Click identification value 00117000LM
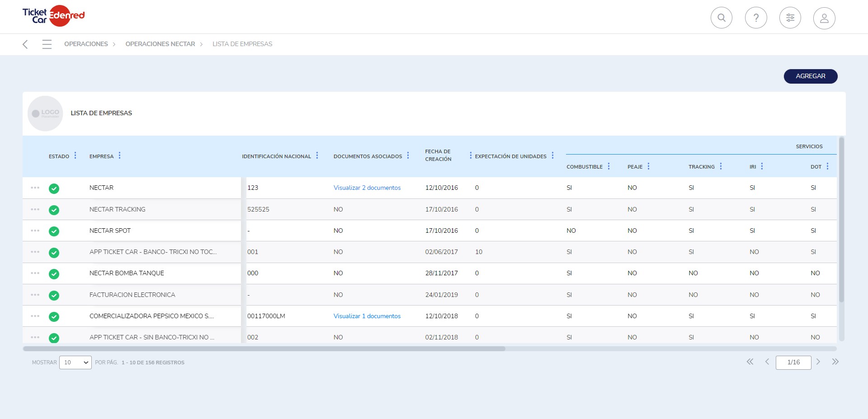This screenshot has width=868, height=419. click(266, 316)
